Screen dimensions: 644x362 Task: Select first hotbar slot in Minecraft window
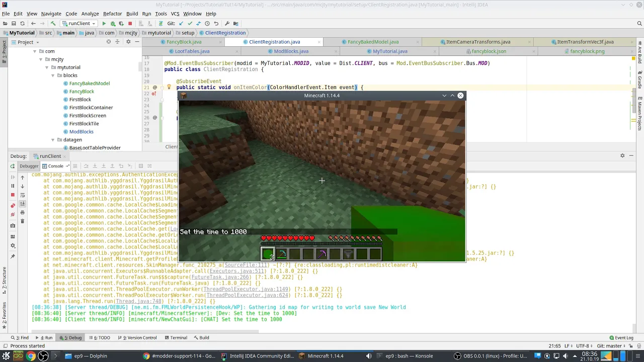(x=268, y=254)
